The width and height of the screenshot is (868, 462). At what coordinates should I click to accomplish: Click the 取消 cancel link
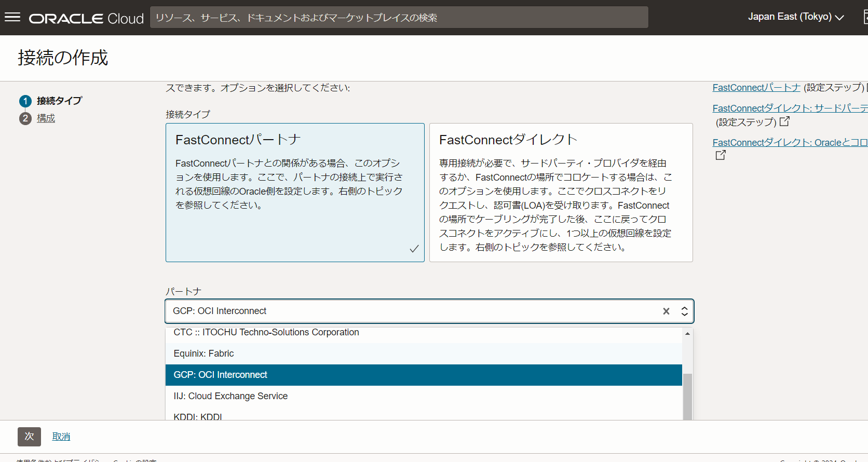pyautogui.click(x=61, y=437)
